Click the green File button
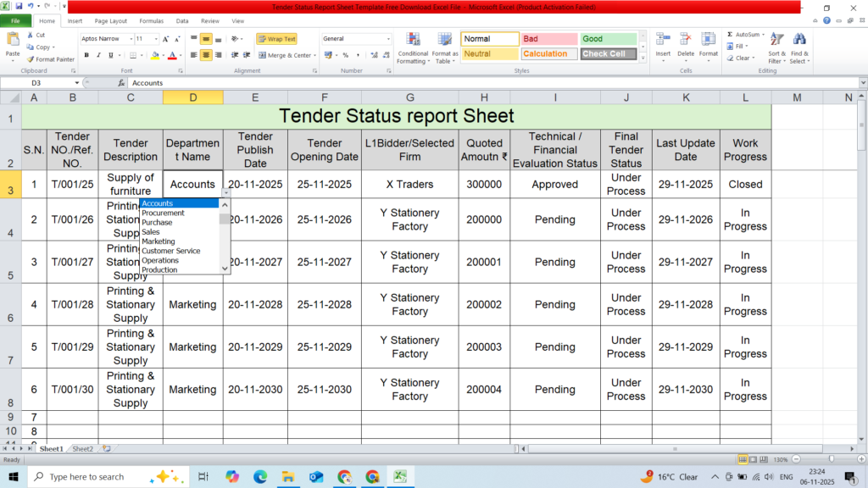The height and width of the screenshot is (488, 868). point(15,20)
